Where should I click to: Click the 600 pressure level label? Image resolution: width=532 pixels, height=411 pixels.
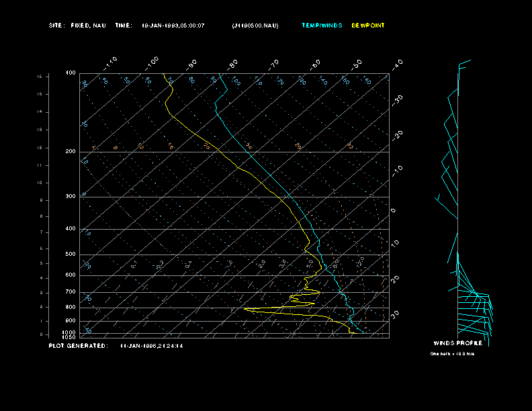[x=71, y=275]
